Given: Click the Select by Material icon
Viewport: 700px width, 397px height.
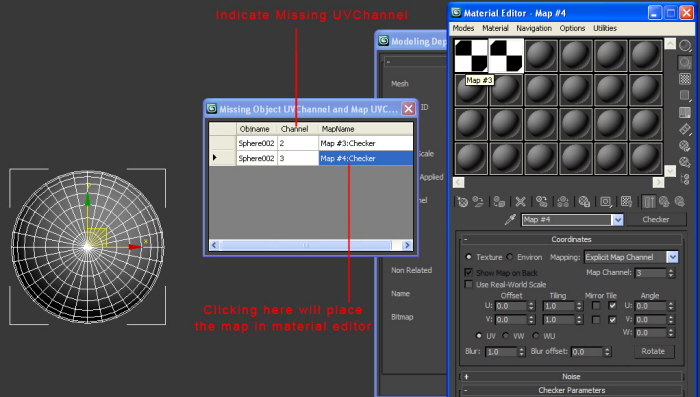Looking at the screenshot, I should [x=684, y=162].
